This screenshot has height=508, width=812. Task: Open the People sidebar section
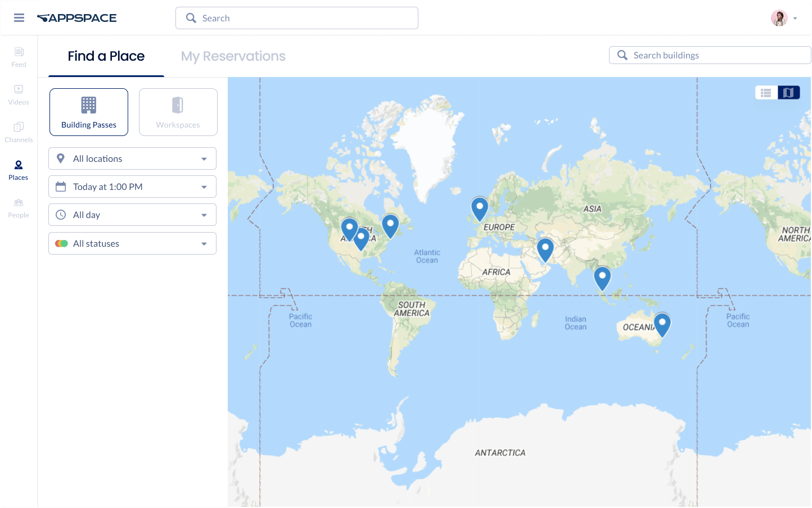click(19, 207)
